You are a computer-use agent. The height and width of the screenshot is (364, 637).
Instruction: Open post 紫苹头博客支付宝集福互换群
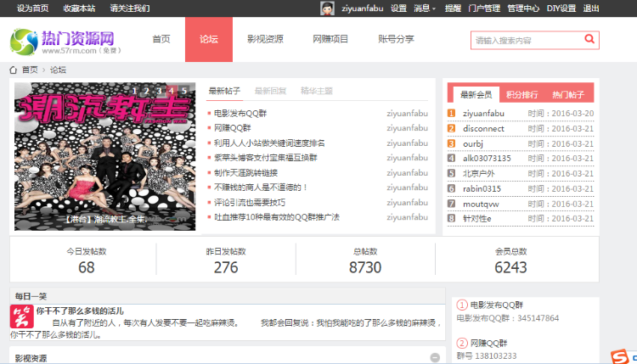(x=265, y=158)
